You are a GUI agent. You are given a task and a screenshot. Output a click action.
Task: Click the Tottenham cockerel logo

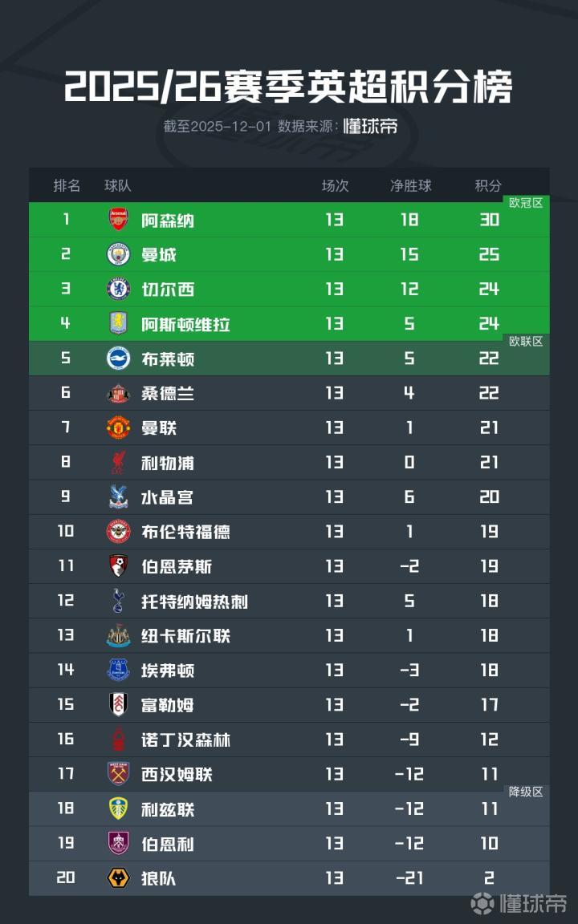[x=119, y=600]
